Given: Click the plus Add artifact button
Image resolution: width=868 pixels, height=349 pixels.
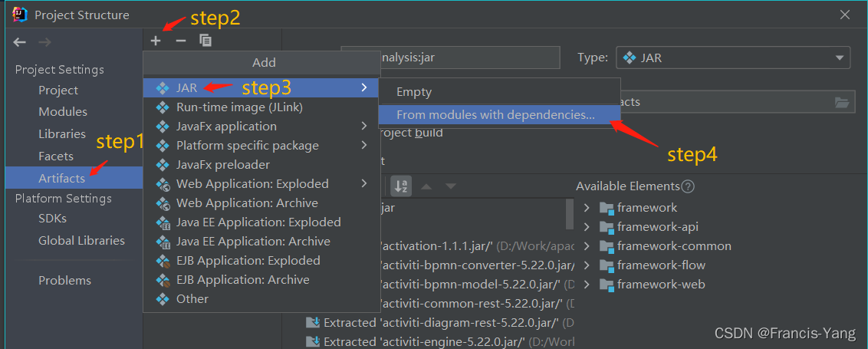Looking at the screenshot, I should coord(156,41).
